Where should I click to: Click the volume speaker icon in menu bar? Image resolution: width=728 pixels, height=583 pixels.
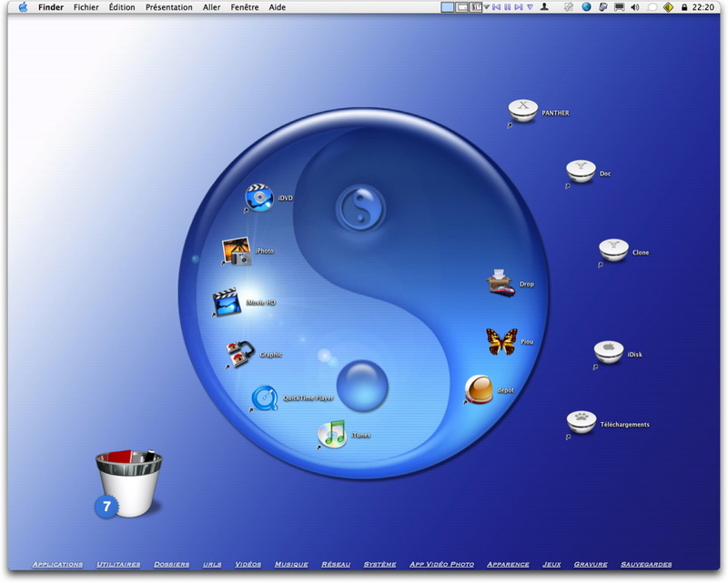(x=634, y=7)
